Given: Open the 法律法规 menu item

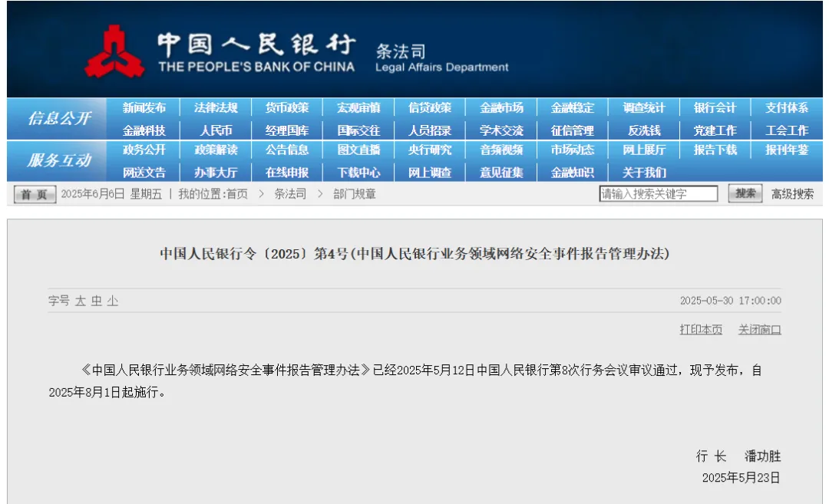Looking at the screenshot, I should 216,107.
